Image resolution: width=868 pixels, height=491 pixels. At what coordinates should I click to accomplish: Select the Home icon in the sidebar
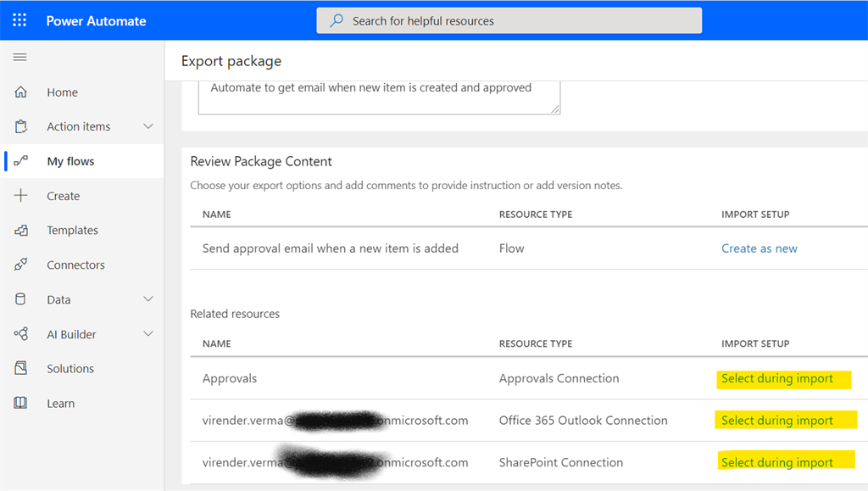click(x=20, y=92)
